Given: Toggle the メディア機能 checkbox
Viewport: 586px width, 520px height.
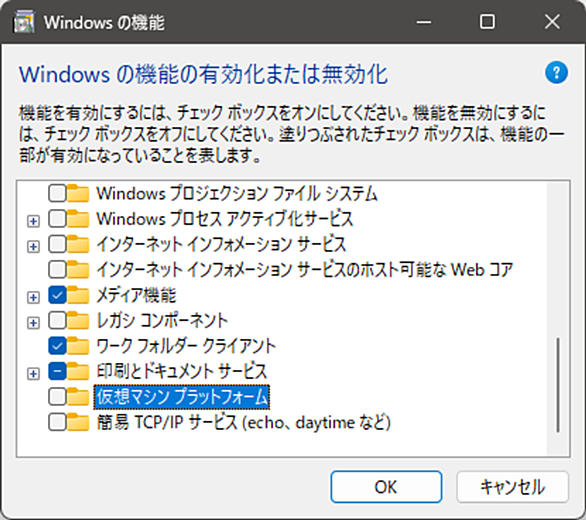Looking at the screenshot, I should 57,295.
